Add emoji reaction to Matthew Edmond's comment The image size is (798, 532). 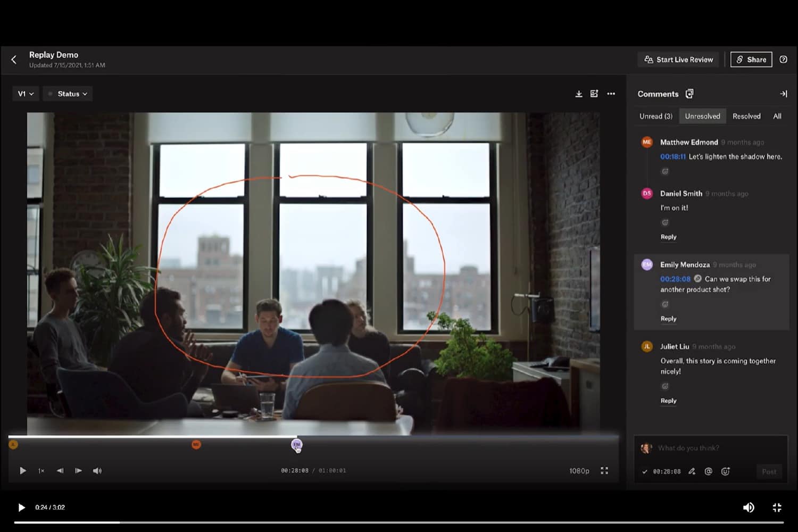665,171
